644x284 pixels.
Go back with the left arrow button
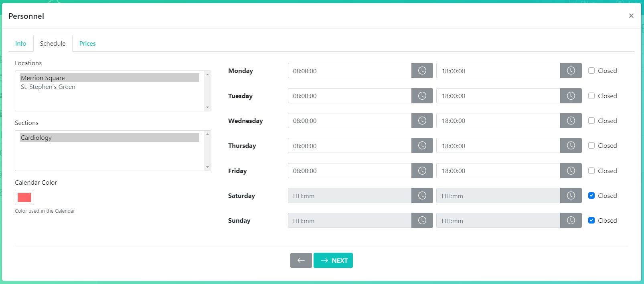click(x=301, y=260)
